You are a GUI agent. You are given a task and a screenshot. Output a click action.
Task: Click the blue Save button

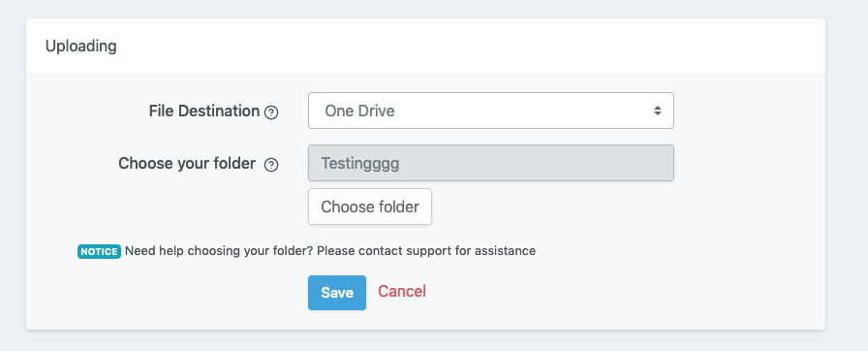[337, 292]
